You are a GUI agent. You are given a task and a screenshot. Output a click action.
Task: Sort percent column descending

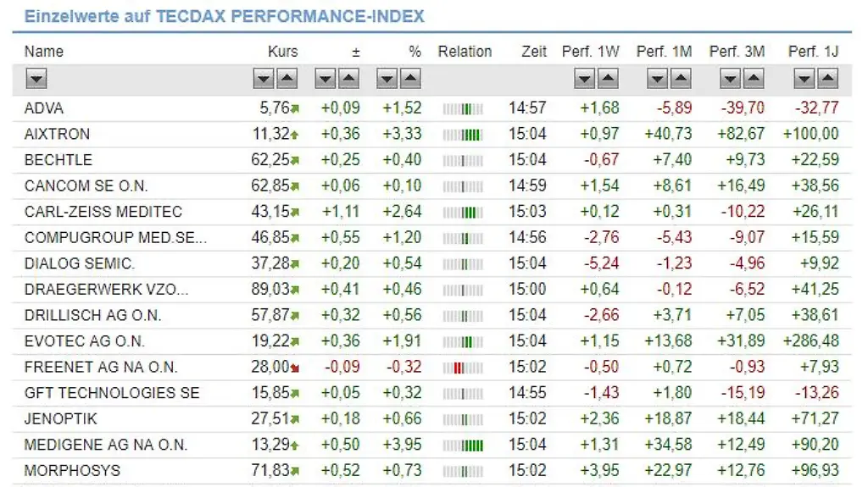387,80
